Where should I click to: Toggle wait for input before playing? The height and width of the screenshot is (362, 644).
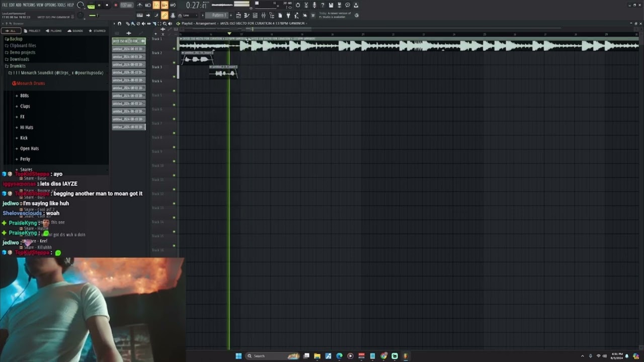147,5
